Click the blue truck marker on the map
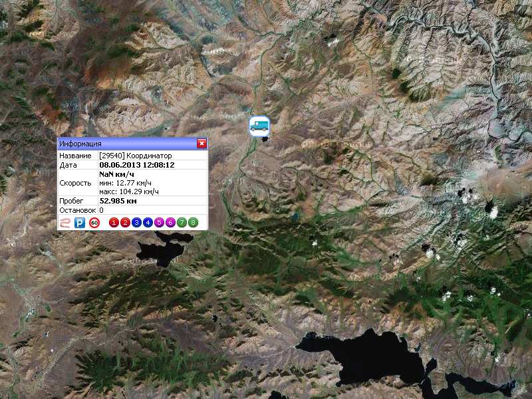This screenshot has height=399, width=532. point(260,126)
